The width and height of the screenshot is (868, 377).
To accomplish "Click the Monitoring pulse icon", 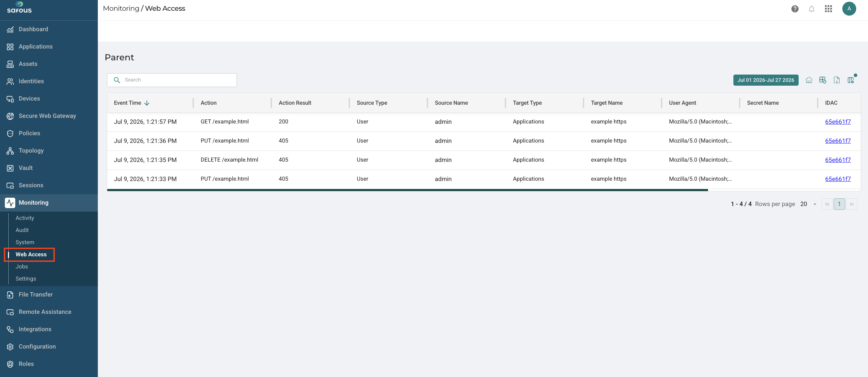I will click(10, 203).
